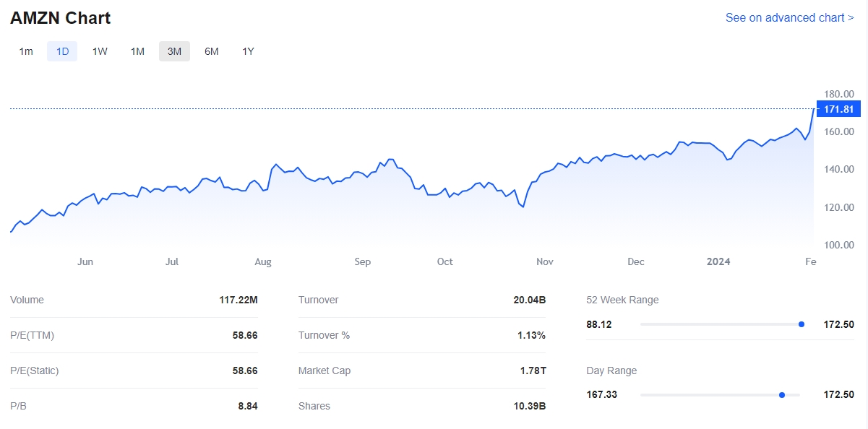Viewport: 868px width, 429px height.
Task: Click the Turnover % value 1.13%
Action: click(x=531, y=335)
